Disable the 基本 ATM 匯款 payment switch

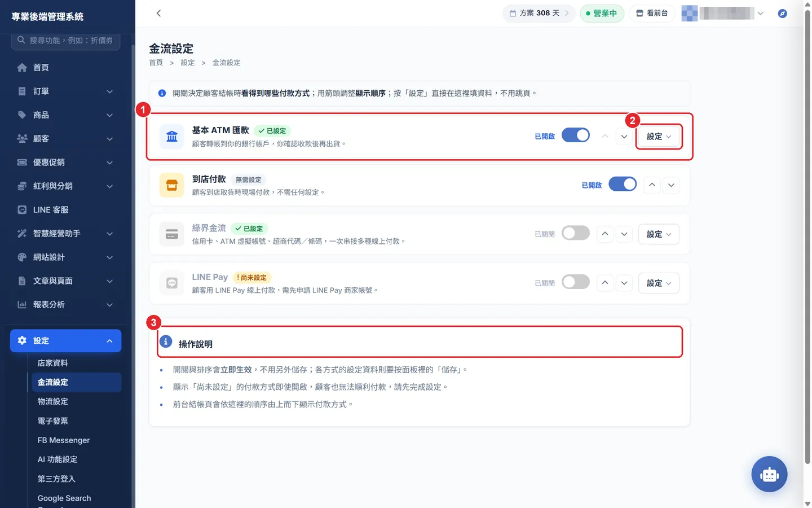[x=576, y=135]
